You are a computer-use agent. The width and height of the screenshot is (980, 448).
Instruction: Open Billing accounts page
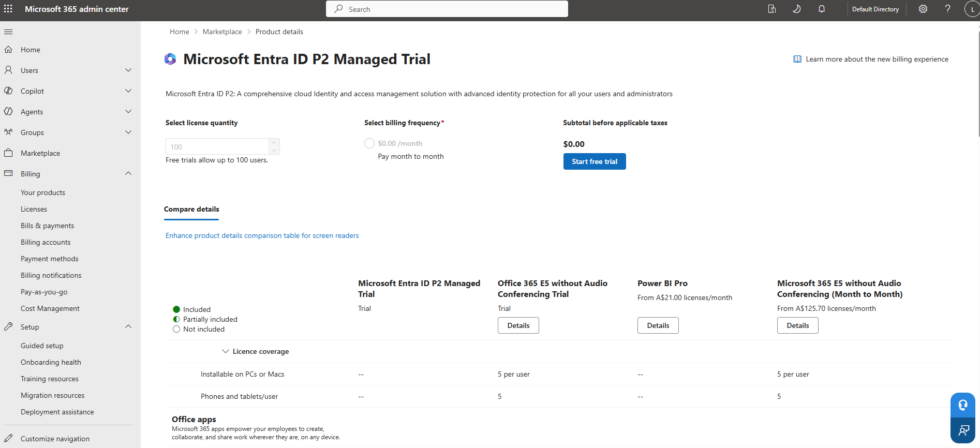(46, 242)
